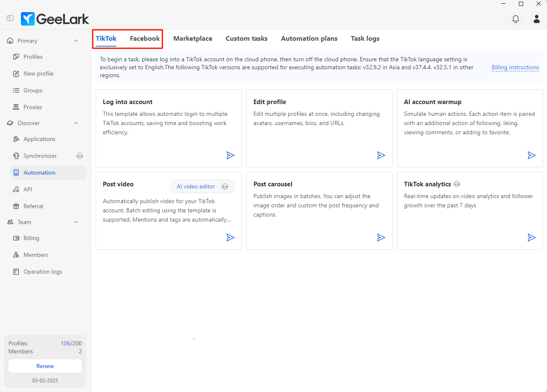Click the premium badge beside TikTok analytics

pos(457,184)
